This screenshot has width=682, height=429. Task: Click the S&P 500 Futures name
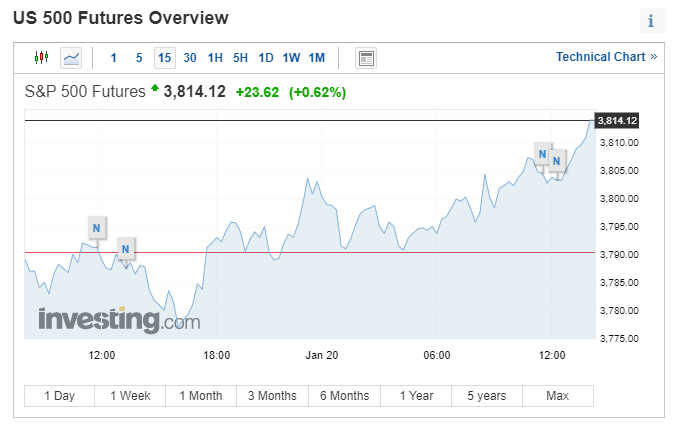tap(85, 92)
